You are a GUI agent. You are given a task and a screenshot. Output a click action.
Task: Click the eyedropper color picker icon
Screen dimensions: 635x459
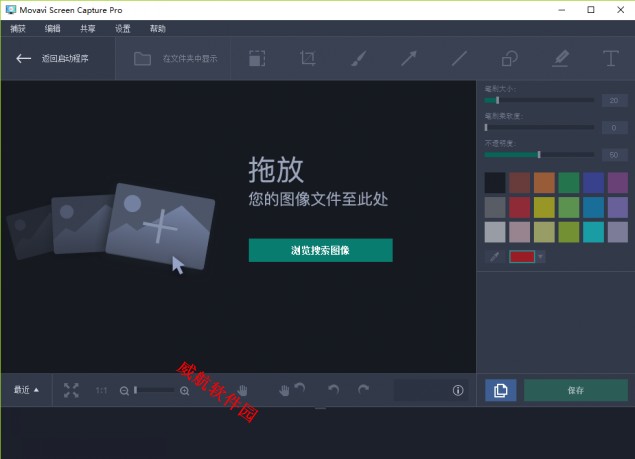tap(494, 257)
